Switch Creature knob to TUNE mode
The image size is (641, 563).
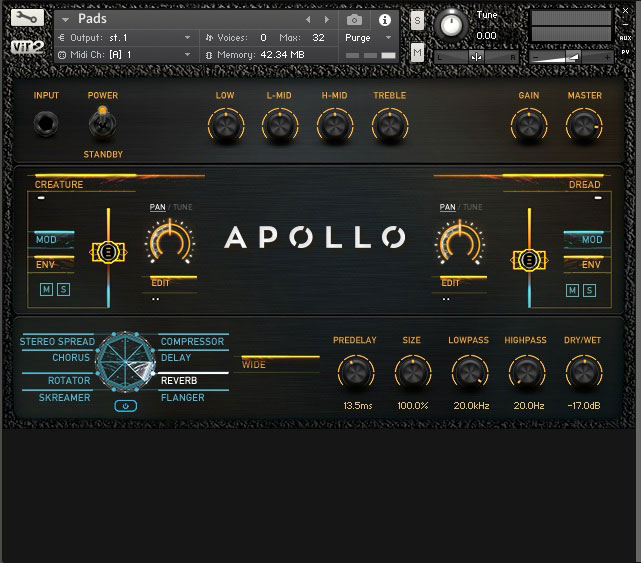pyautogui.click(x=183, y=207)
